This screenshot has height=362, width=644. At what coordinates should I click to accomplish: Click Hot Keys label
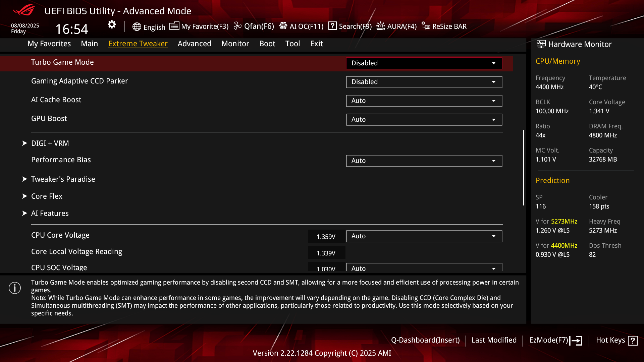pyautogui.click(x=610, y=340)
